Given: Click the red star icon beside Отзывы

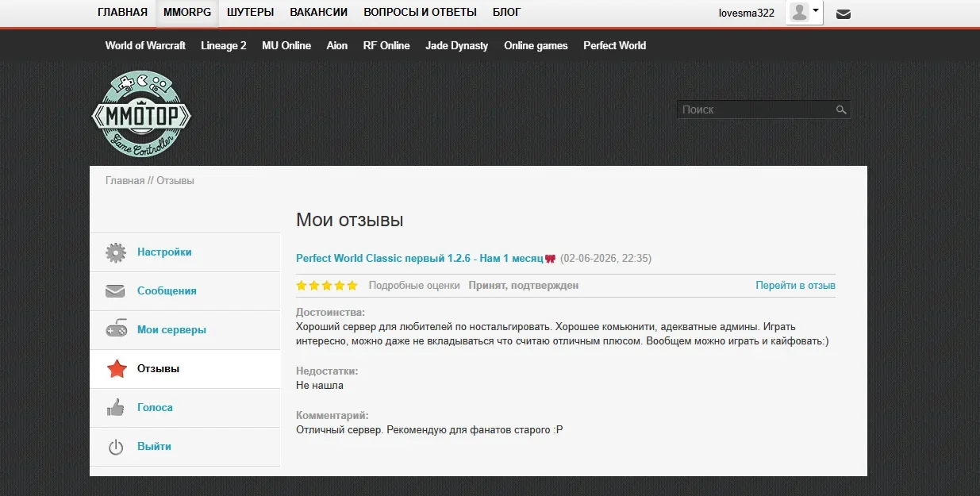Looking at the screenshot, I should (116, 369).
